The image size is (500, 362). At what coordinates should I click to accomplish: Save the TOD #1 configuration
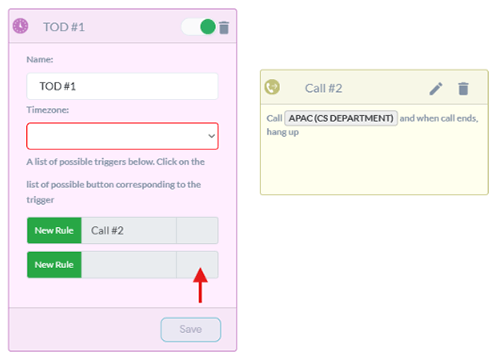pyautogui.click(x=191, y=329)
